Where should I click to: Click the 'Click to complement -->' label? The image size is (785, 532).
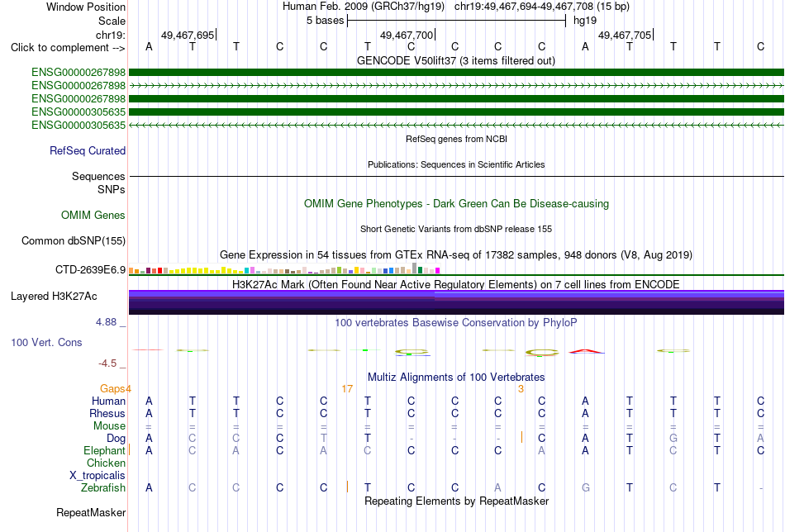[68, 48]
